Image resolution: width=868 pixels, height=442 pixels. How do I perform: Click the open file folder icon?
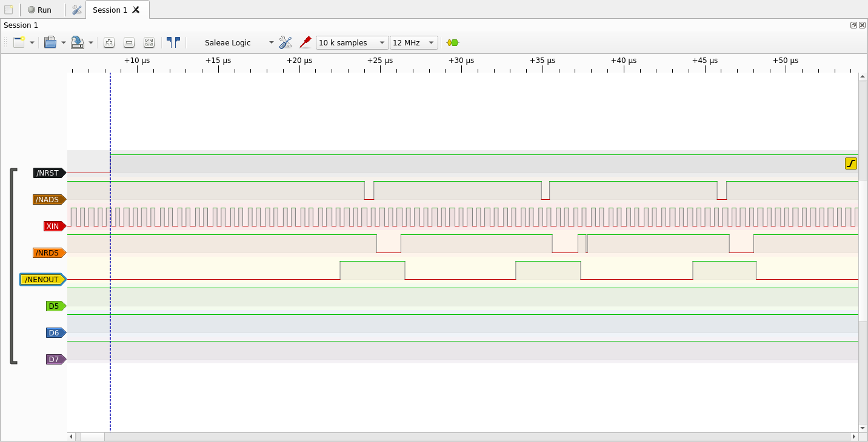coord(50,42)
